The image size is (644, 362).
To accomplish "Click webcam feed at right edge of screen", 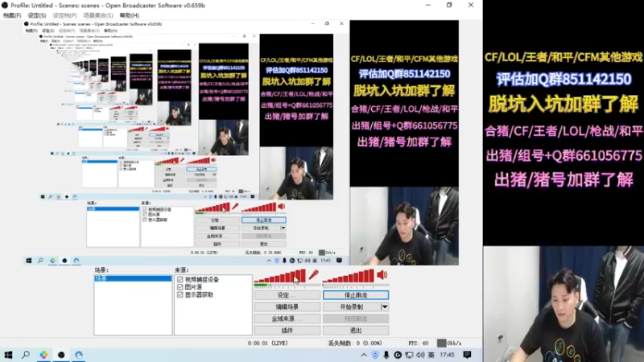I will [563, 304].
